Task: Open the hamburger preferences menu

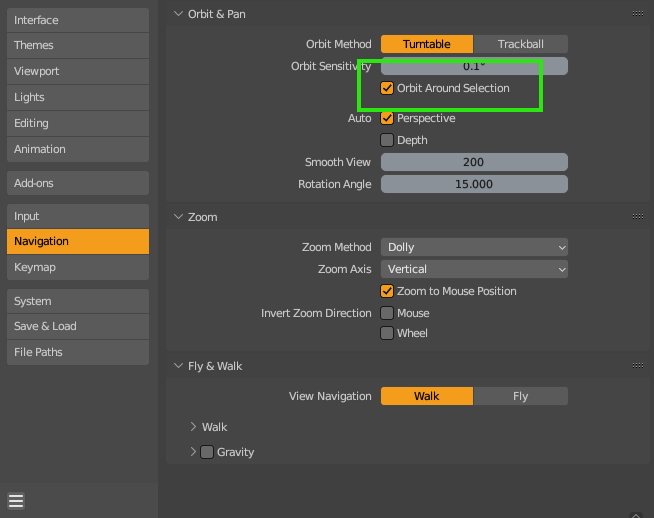Action: point(16,501)
